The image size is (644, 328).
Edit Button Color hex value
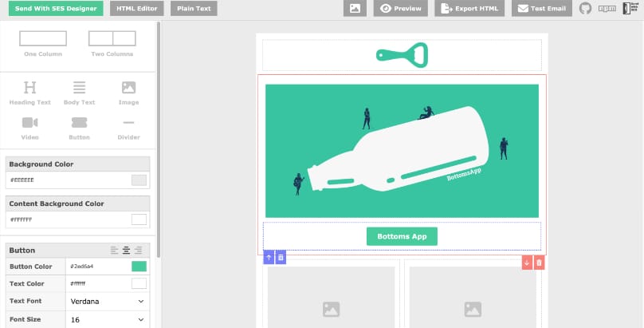[98, 267]
